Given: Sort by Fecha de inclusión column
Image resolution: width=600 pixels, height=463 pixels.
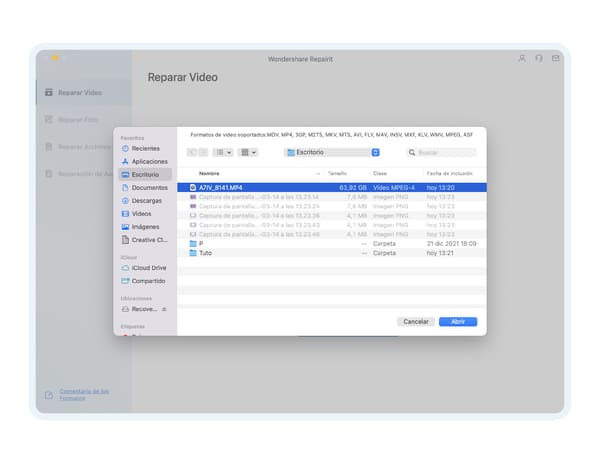Looking at the screenshot, I should (x=449, y=173).
